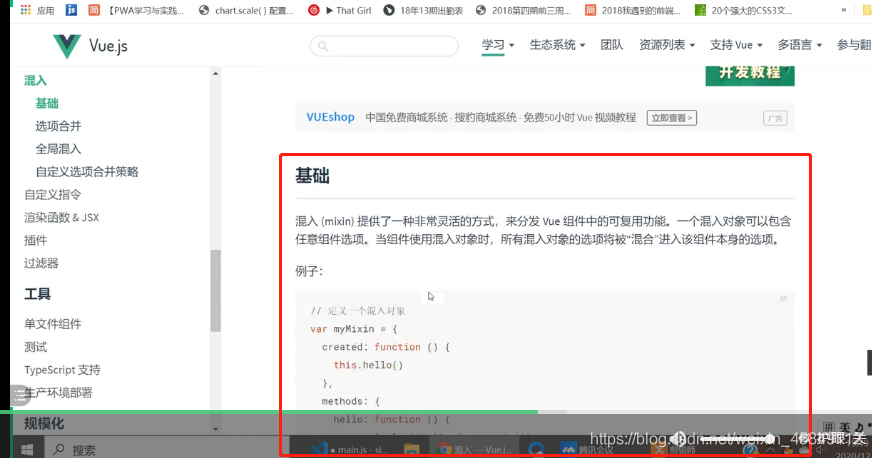The image size is (872, 458).
Task: Click the 立即查看 > button
Action: [671, 118]
